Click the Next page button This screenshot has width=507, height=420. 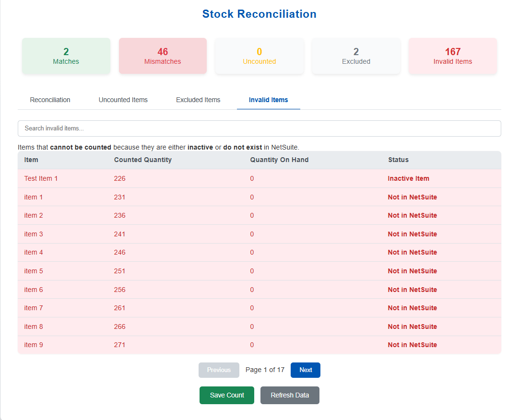click(x=305, y=370)
